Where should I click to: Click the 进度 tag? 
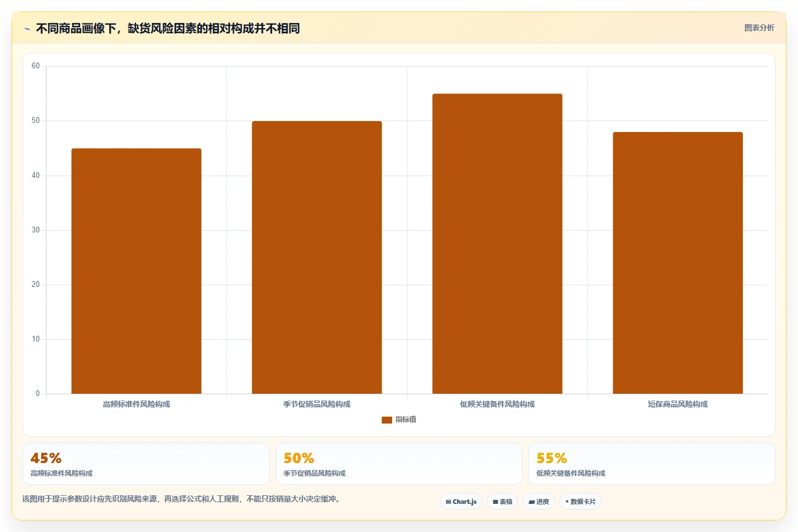point(539,502)
